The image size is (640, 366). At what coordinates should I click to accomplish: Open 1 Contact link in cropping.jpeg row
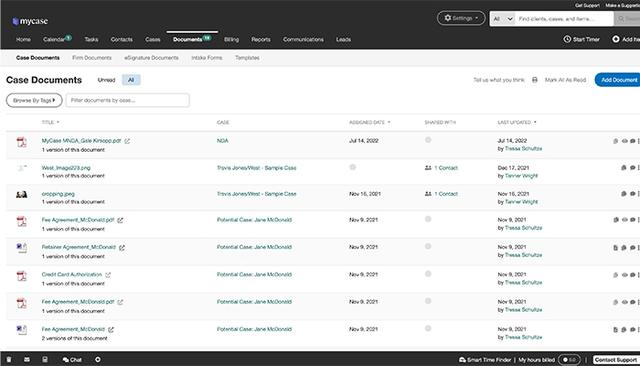coord(446,194)
